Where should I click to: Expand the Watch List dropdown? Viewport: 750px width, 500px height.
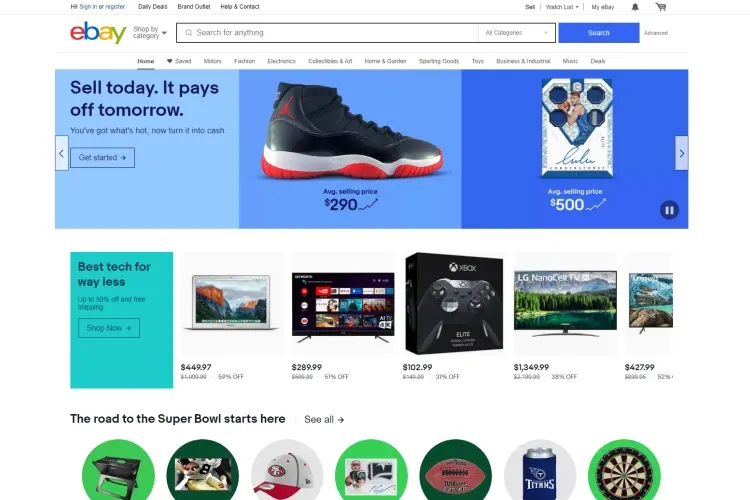tap(562, 7)
